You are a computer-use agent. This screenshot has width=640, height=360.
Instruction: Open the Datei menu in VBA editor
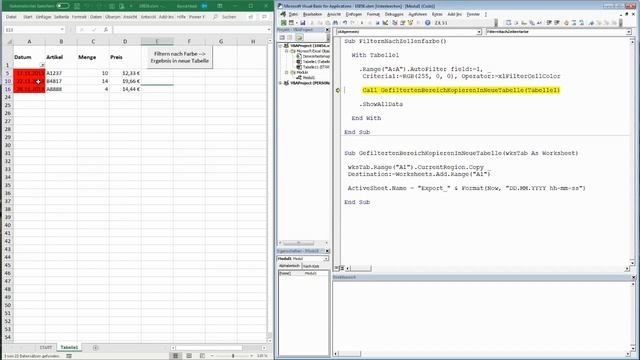click(x=293, y=14)
